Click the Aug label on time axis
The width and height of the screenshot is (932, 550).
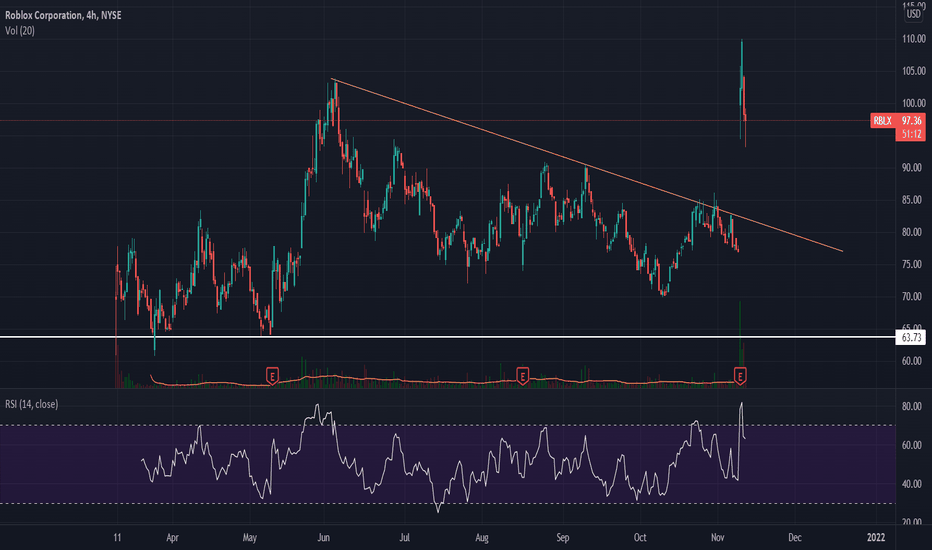[482, 538]
